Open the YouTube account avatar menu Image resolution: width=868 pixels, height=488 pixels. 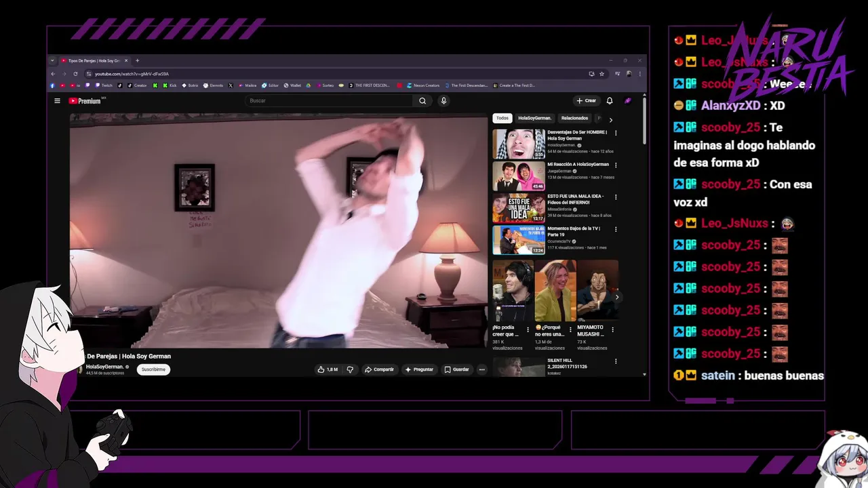(x=628, y=101)
